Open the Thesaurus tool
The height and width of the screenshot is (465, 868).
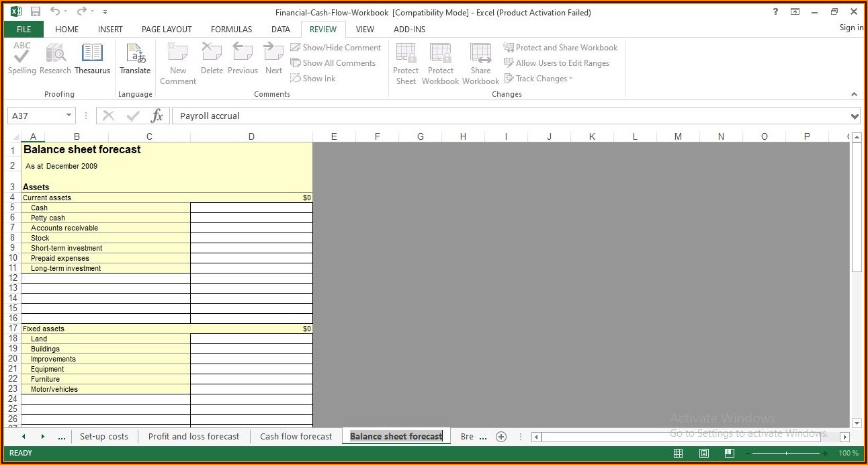[92, 59]
